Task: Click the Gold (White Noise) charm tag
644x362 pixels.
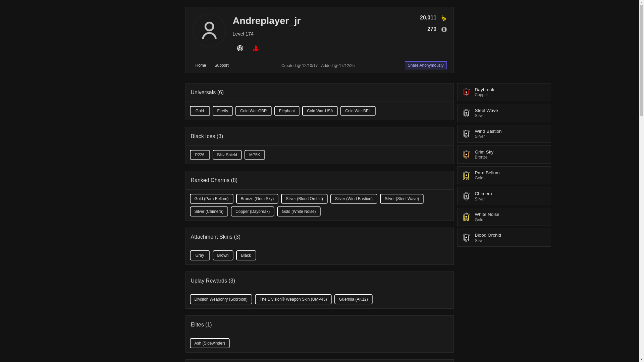Action: point(299,212)
